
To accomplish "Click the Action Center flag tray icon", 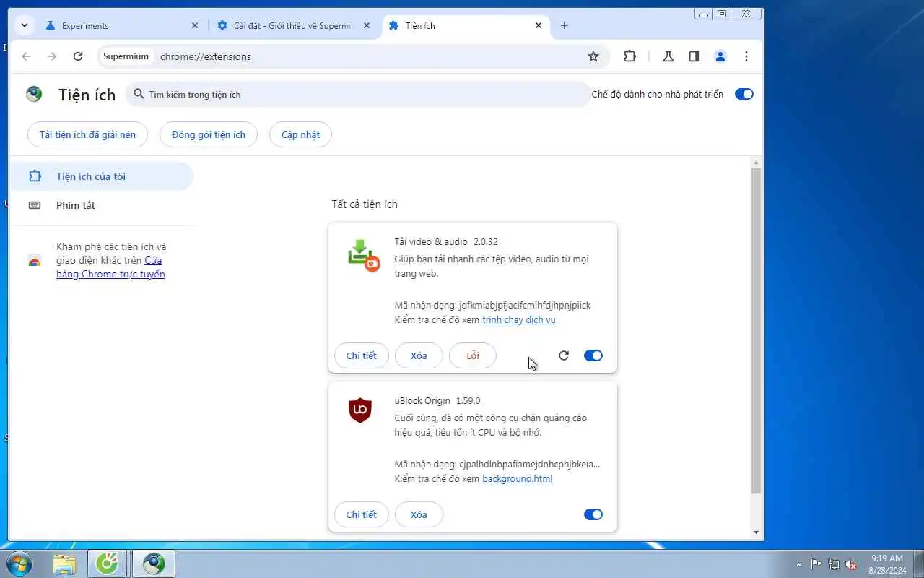I will pyautogui.click(x=816, y=564).
